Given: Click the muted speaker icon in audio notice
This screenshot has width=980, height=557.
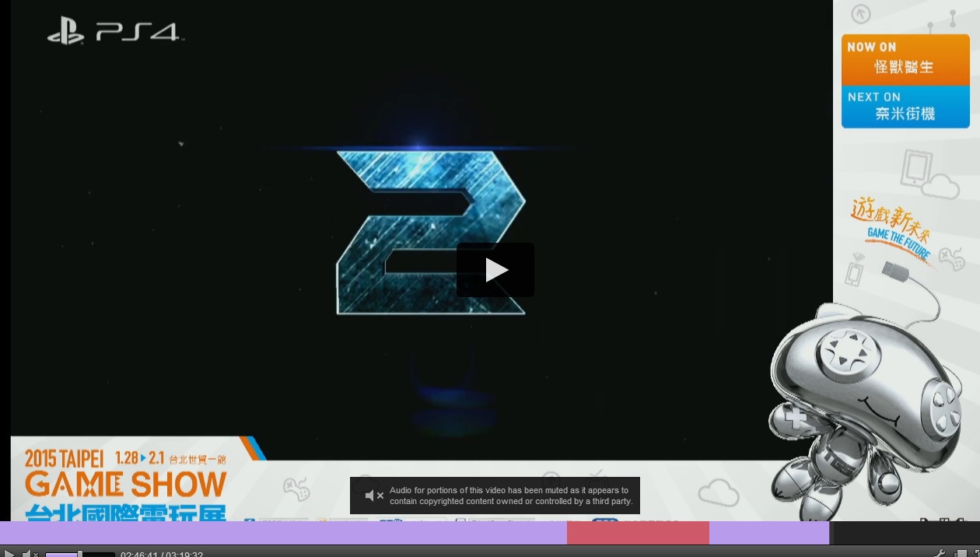Looking at the screenshot, I should (x=374, y=496).
